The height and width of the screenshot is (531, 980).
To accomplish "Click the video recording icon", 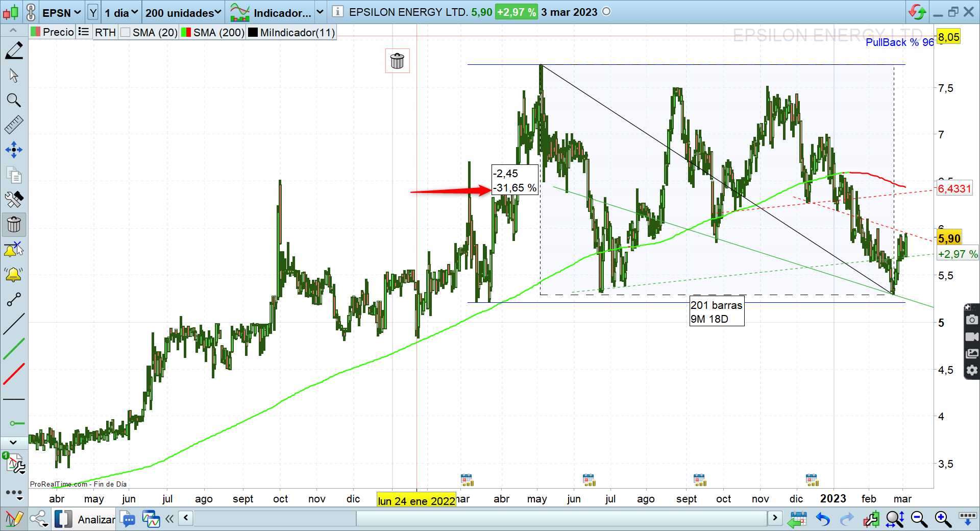I will pyautogui.click(x=972, y=336).
